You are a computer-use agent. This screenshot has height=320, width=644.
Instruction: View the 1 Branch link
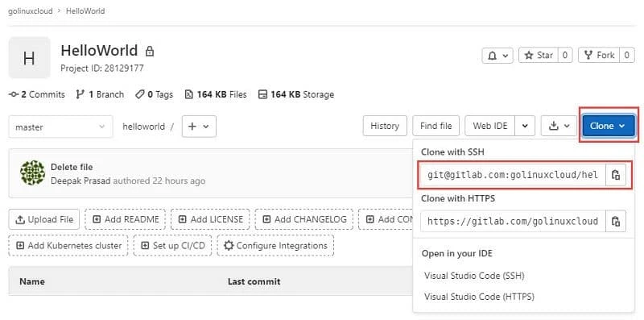pos(100,94)
